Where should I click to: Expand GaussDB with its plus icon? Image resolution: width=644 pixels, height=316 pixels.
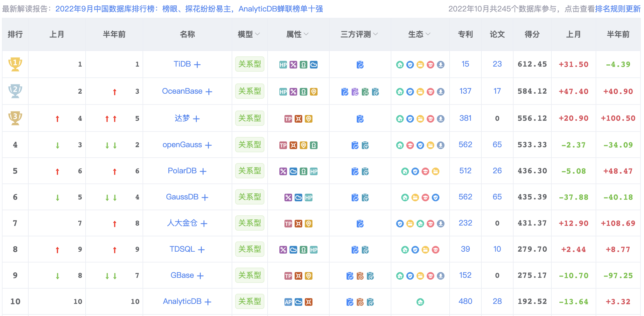[205, 197]
